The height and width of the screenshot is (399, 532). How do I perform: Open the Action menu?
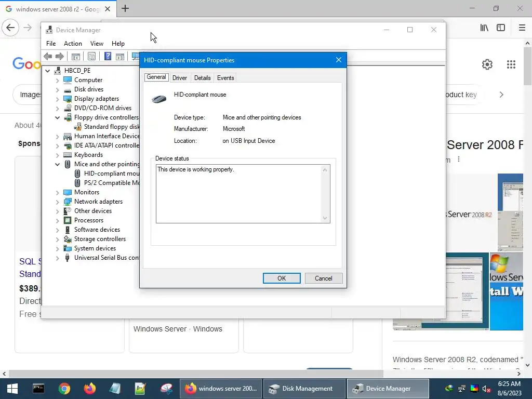[x=73, y=44]
